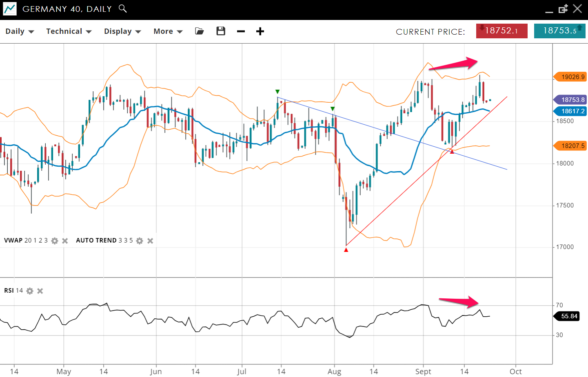Image resolution: width=588 pixels, height=377 pixels.
Task: Zoom out with the minus icon
Action: 241,31
